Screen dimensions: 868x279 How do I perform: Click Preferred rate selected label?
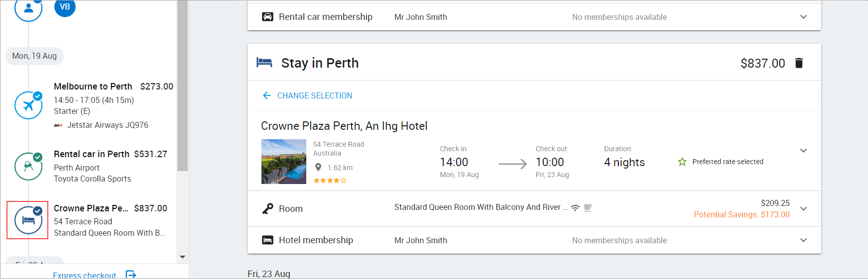tap(728, 162)
